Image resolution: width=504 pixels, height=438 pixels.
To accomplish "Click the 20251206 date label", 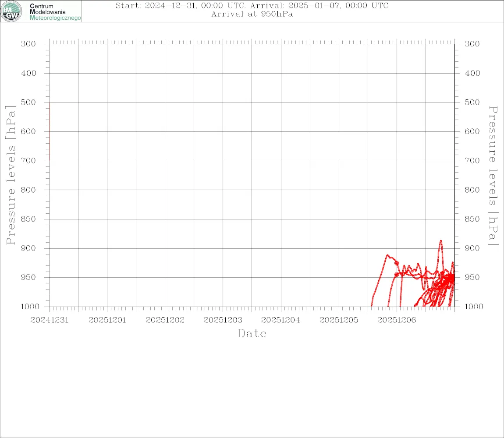I will pos(397,320).
